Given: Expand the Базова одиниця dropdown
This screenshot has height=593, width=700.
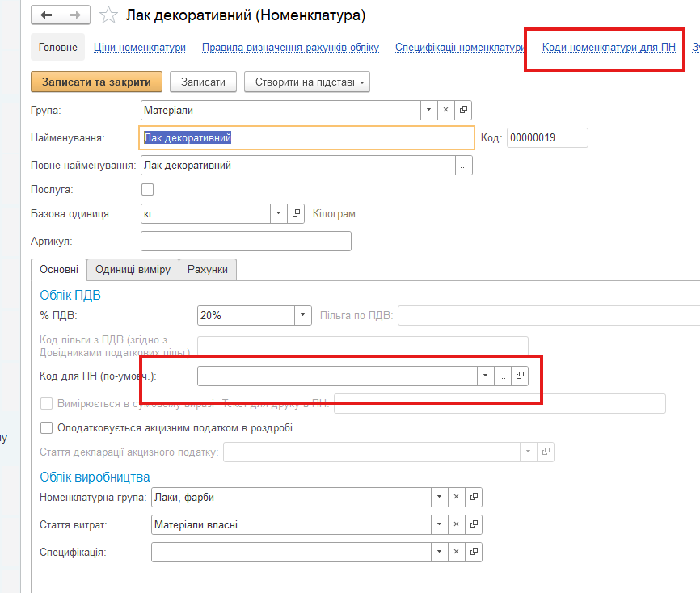Looking at the screenshot, I should click(279, 213).
